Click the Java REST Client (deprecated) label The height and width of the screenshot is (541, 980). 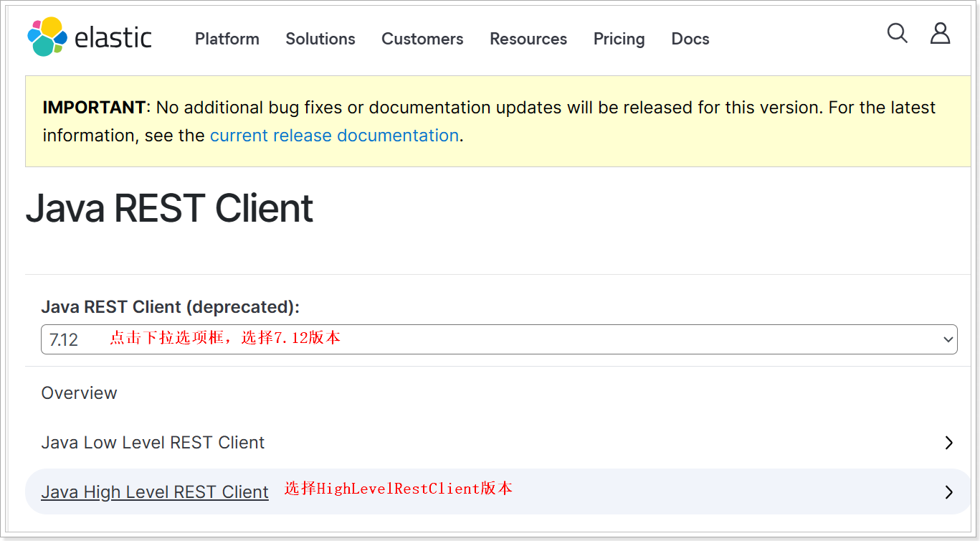(x=170, y=307)
